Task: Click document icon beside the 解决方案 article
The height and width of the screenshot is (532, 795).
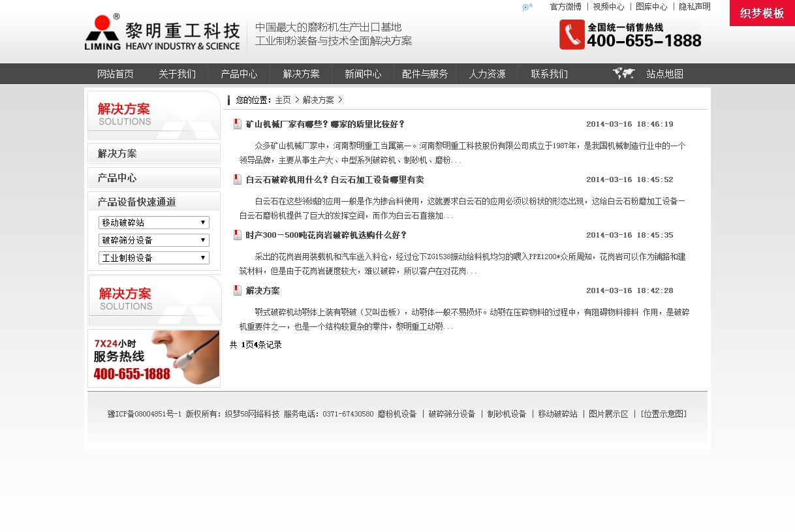Action: 238,290
